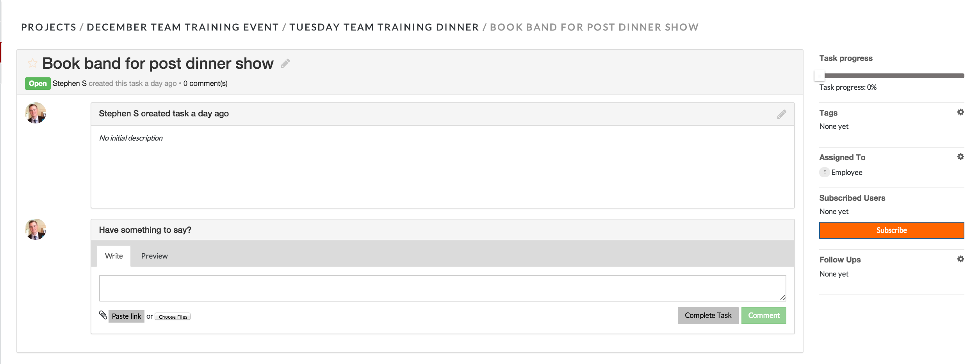Image resolution: width=980 pixels, height=364 pixels.
Task: Click the Choose Files button
Action: pos(173,317)
